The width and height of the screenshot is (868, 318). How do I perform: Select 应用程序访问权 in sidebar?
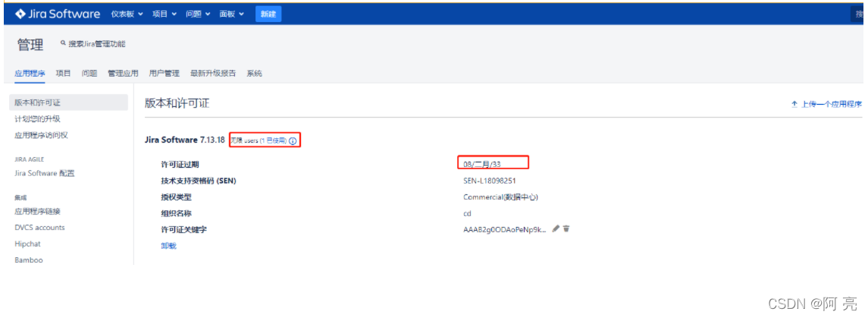point(41,135)
